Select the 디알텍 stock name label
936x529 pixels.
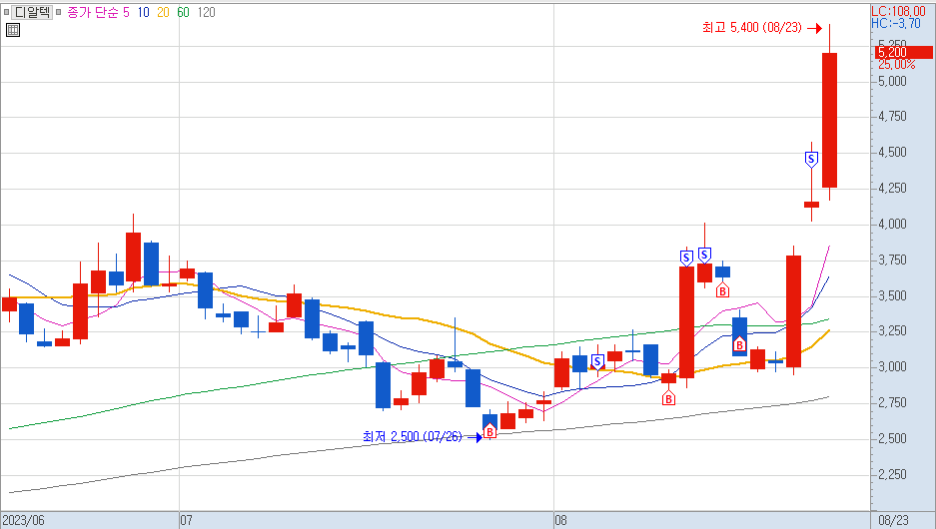[x=32, y=12]
